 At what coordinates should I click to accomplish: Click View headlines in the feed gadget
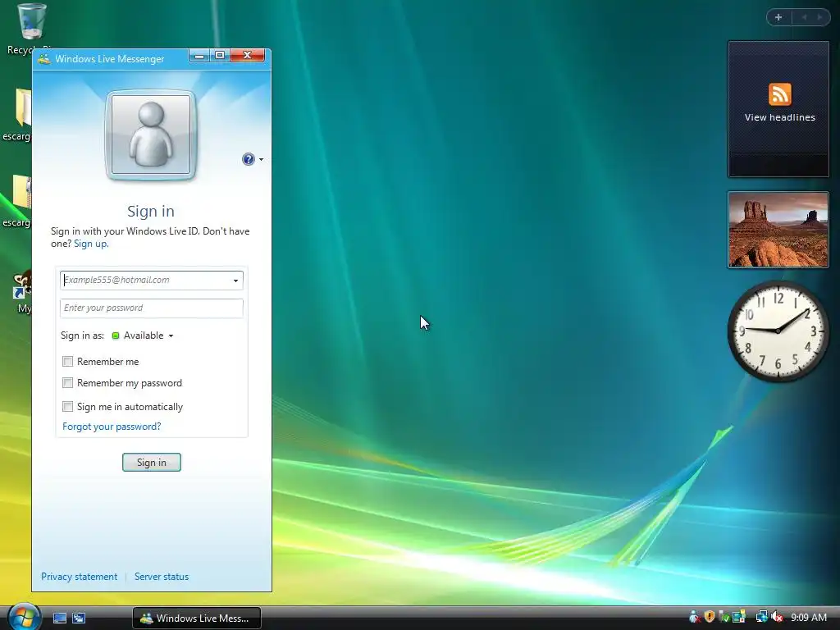779,117
